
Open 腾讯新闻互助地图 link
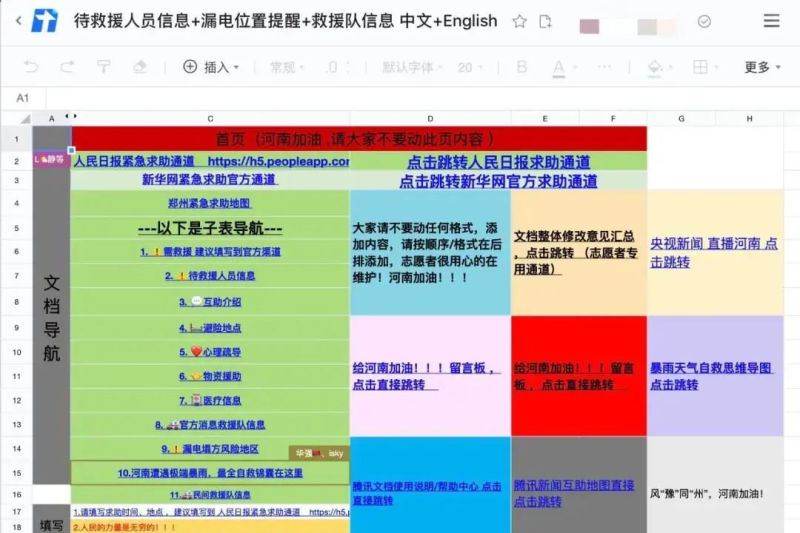(574, 493)
